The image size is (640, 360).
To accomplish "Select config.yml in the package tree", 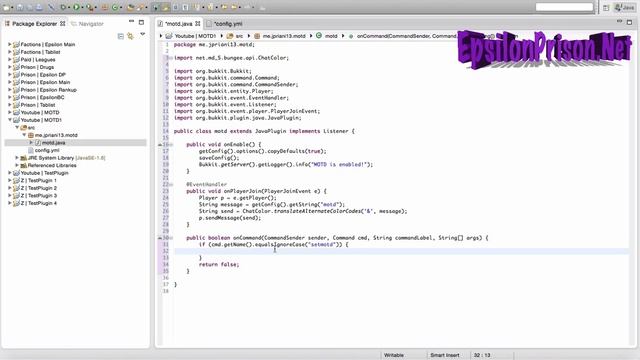I will (47, 150).
